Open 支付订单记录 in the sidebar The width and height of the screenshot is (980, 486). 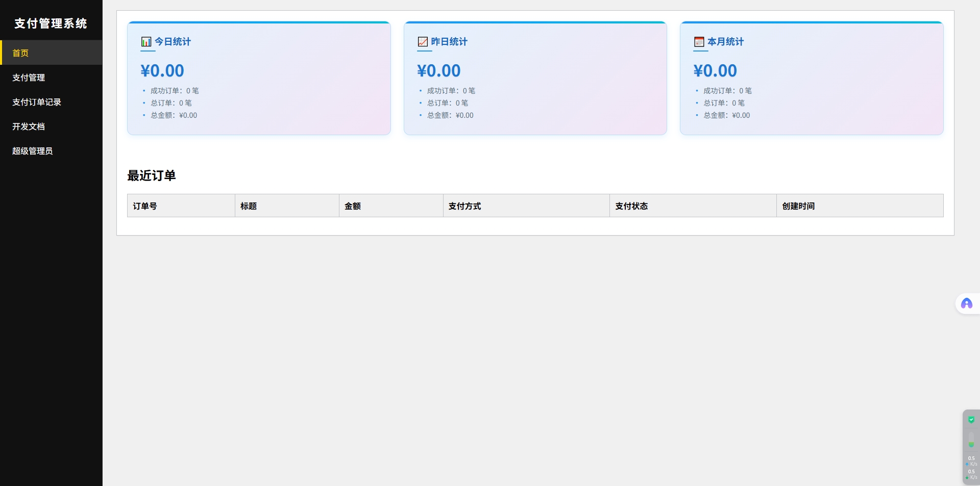(x=37, y=102)
